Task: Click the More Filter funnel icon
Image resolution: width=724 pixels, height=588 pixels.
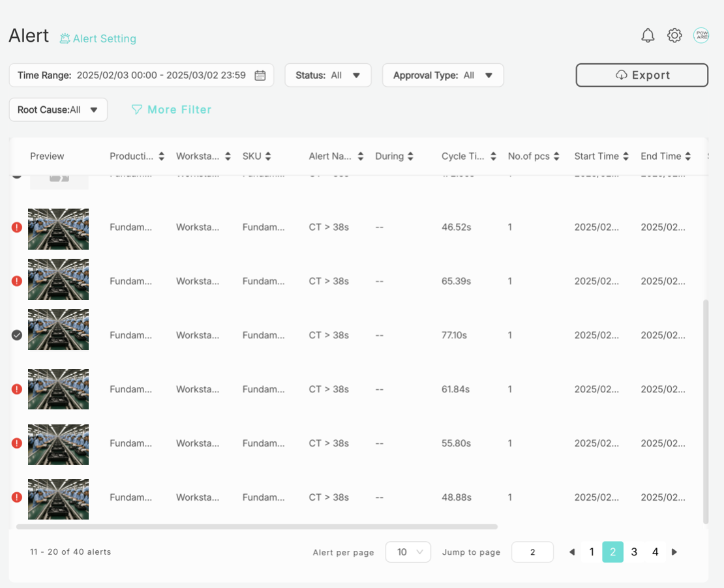Action: 136,110
